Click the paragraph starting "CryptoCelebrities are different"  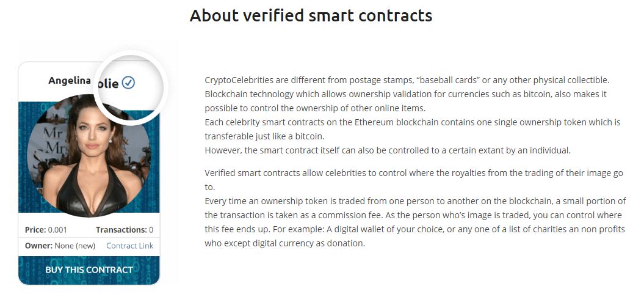click(x=407, y=80)
